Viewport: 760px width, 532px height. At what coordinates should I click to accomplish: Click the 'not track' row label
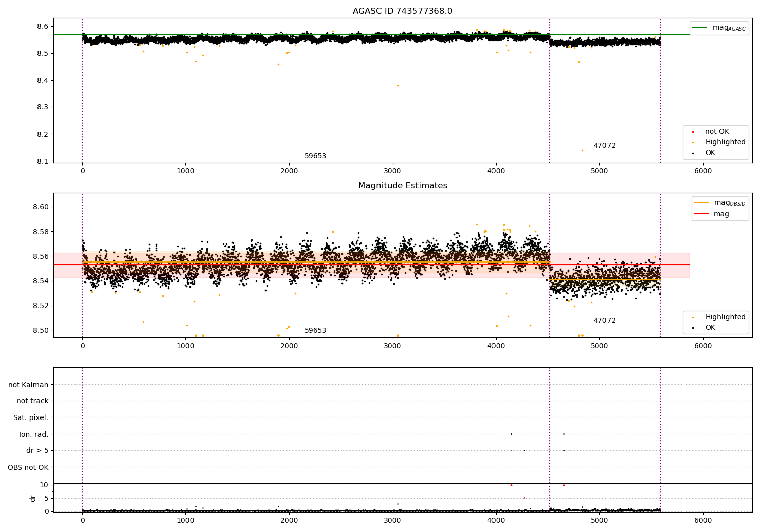(32, 401)
